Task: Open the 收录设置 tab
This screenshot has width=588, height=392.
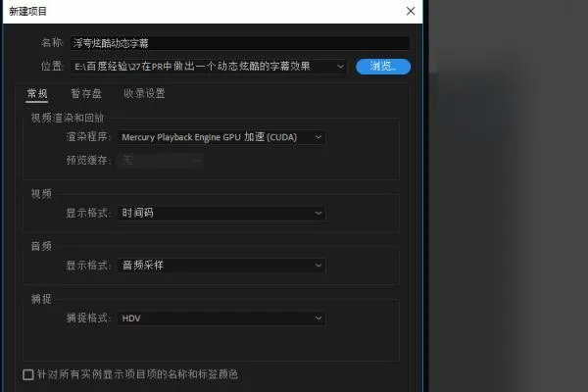Action: coord(144,93)
